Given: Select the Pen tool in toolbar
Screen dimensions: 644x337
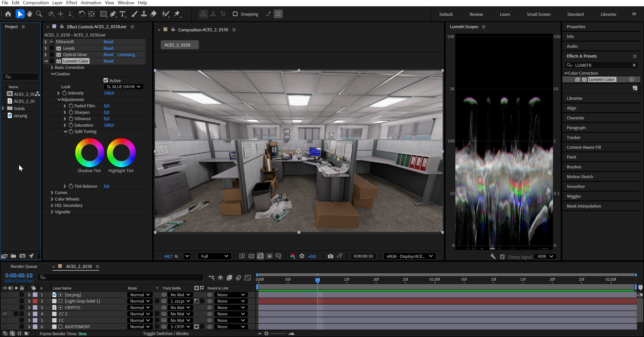Looking at the screenshot, I should pos(113,14).
